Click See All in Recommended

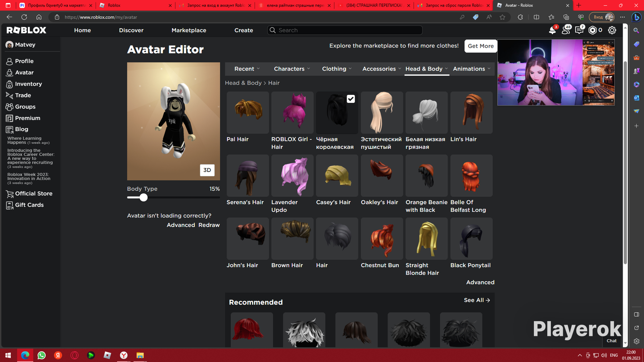pos(477,300)
